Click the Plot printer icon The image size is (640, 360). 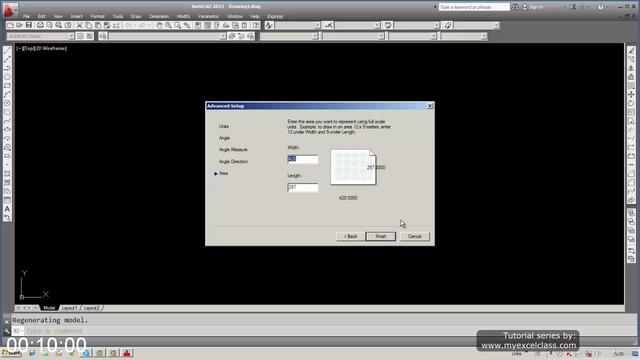coord(40,25)
